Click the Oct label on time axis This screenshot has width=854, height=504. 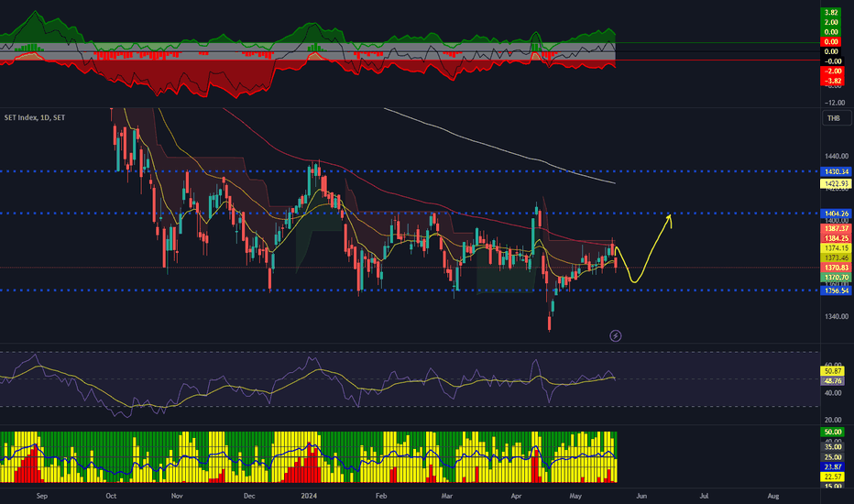(111, 497)
